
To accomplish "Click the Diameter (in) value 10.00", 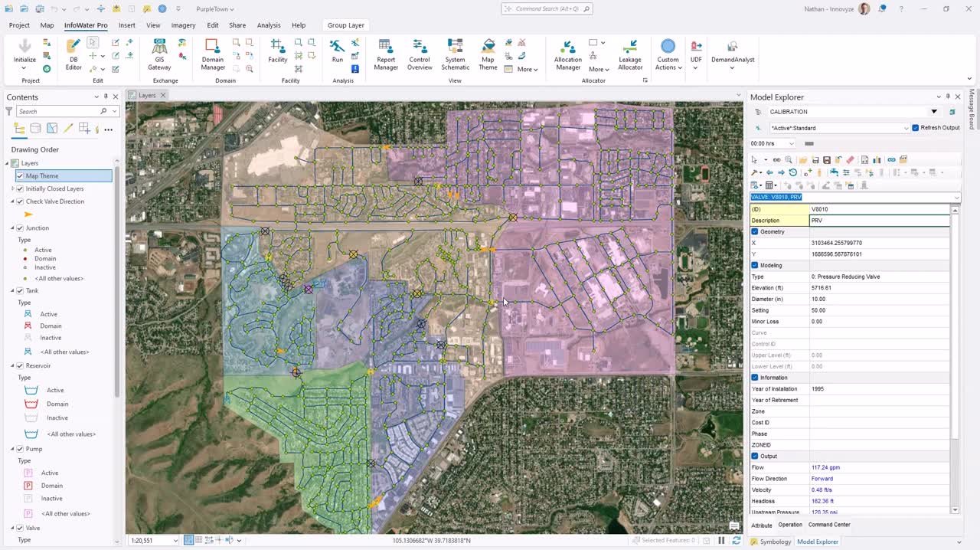I will pyautogui.click(x=879, y=299).
